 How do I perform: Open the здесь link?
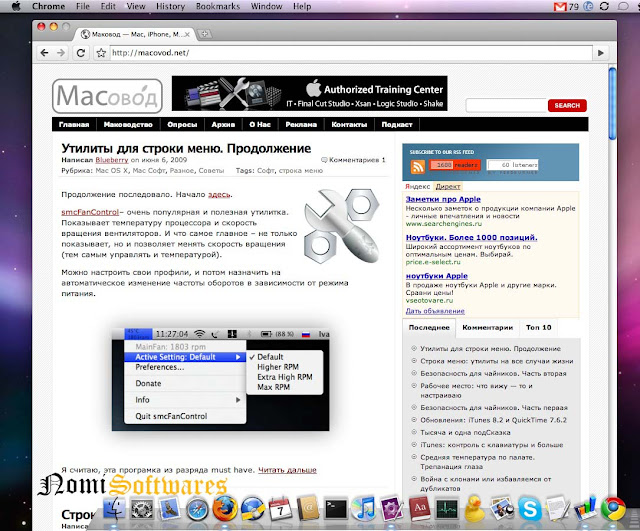[x=219, y=195]
